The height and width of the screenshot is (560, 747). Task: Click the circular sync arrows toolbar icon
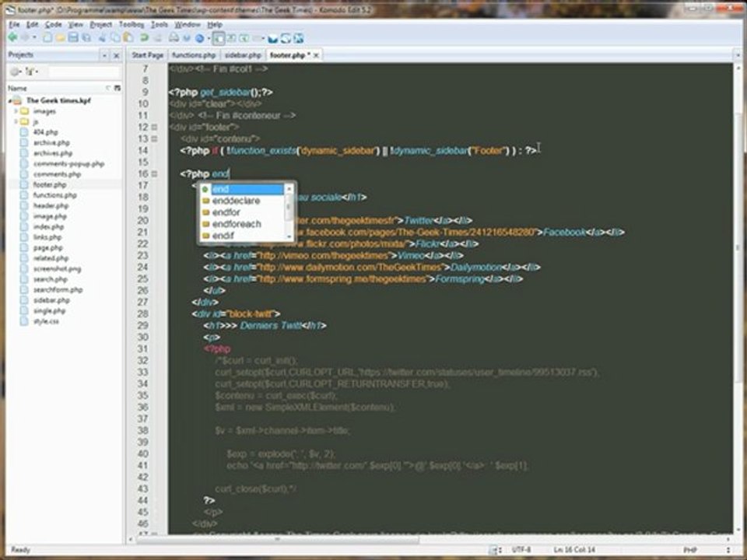click(x=286, y=39)
